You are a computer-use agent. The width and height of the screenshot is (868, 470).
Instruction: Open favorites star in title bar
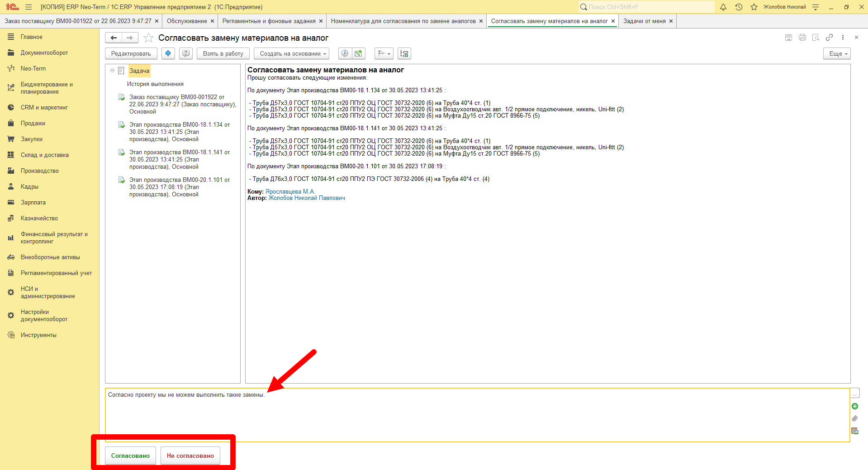pyautogui.click(x=754, y=7)
